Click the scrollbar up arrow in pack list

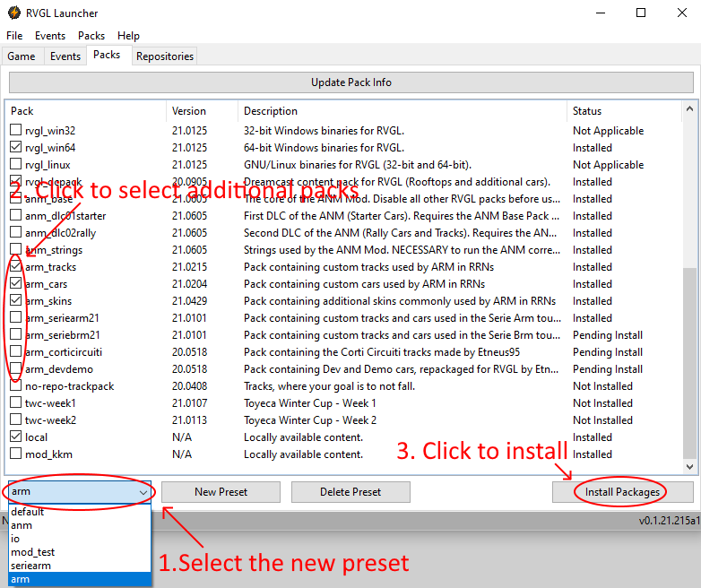[x=689, y=108]
